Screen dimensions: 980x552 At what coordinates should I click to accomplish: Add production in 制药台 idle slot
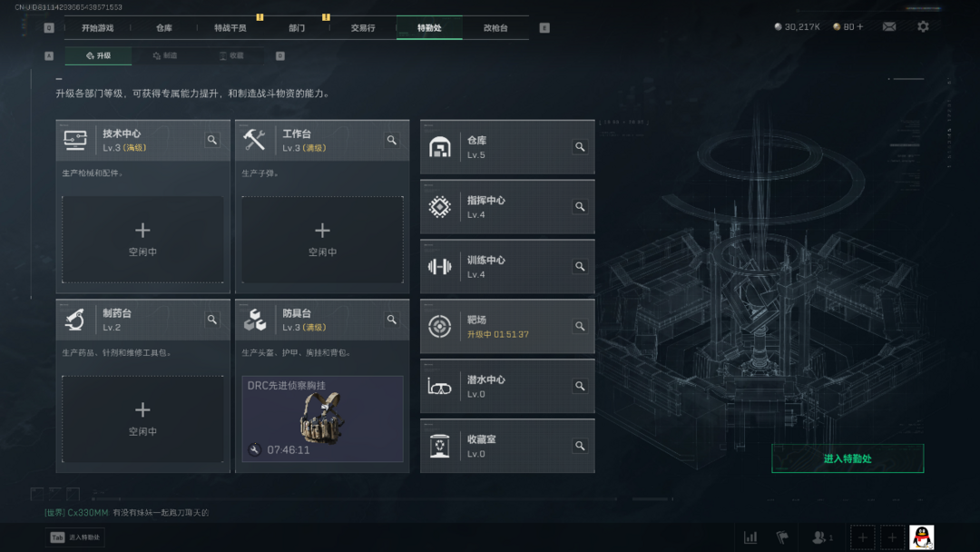(x=142, y=419)
